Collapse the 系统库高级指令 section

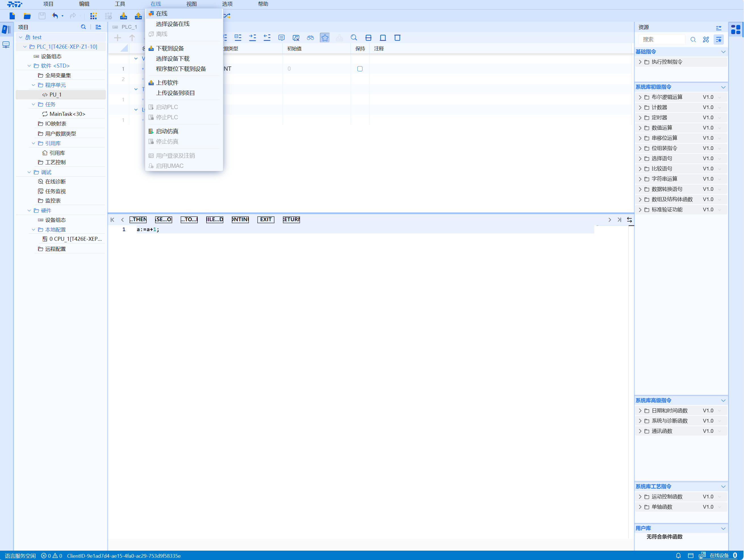[723, 400]
